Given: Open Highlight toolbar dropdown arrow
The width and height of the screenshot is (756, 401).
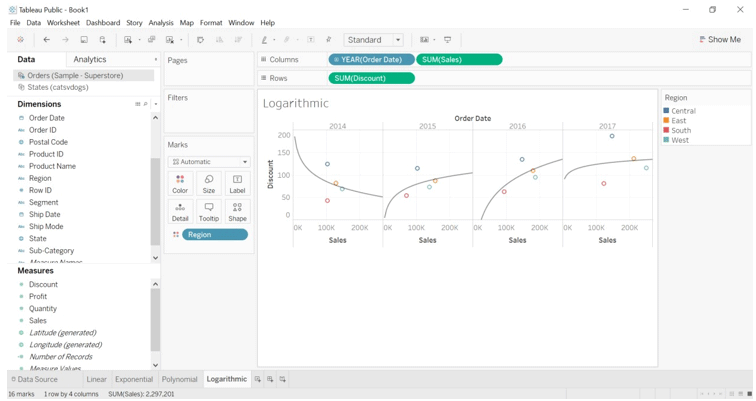Looking at the screenshot, I should coord(274,40).
